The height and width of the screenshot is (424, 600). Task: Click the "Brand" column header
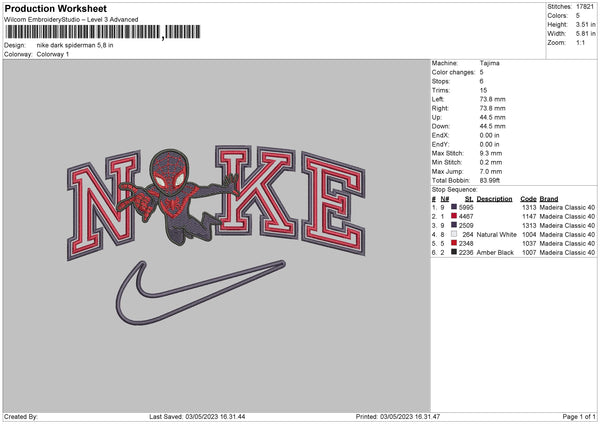click(549, 199)
